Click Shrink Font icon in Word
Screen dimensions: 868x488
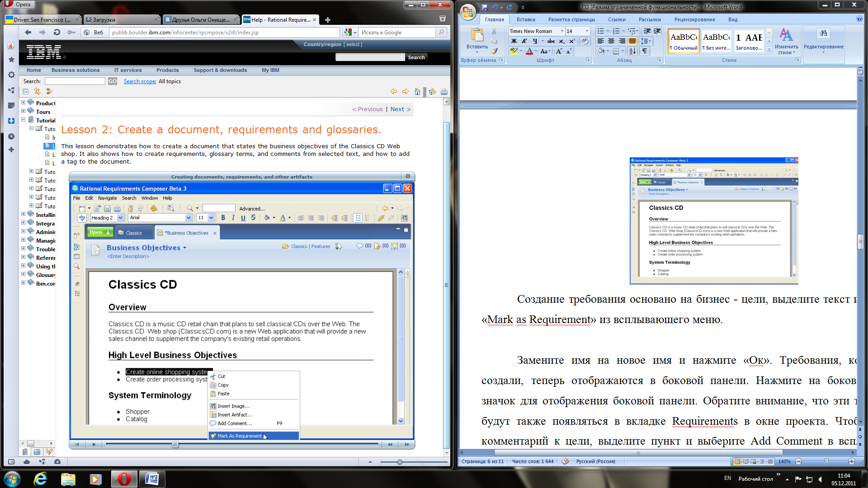click(569, 52)
